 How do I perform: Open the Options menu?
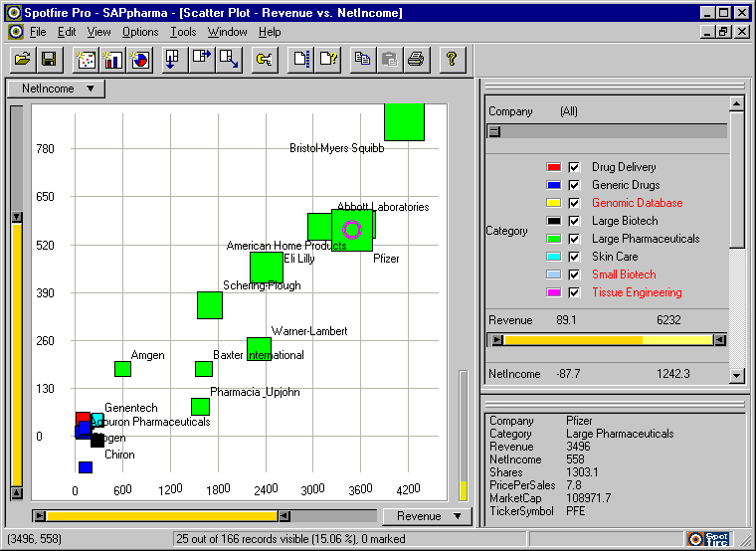(x=140, y=32)
